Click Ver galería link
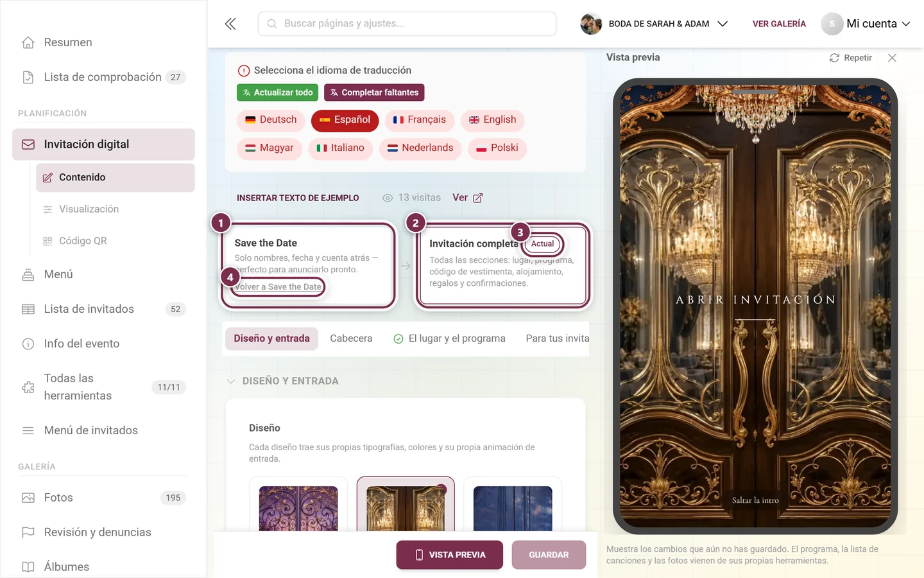 pyautogui.click(x=779, y=24)
